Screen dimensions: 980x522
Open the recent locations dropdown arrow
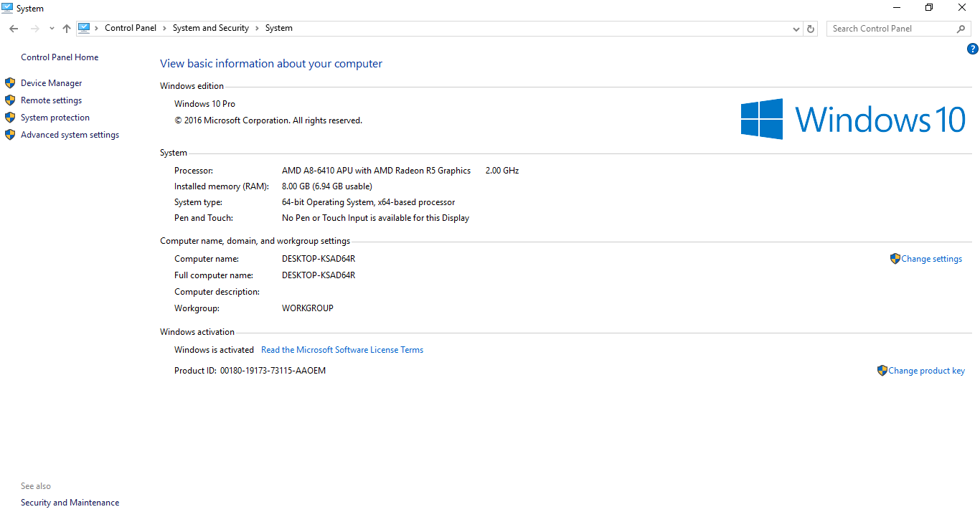click(52, 29)
